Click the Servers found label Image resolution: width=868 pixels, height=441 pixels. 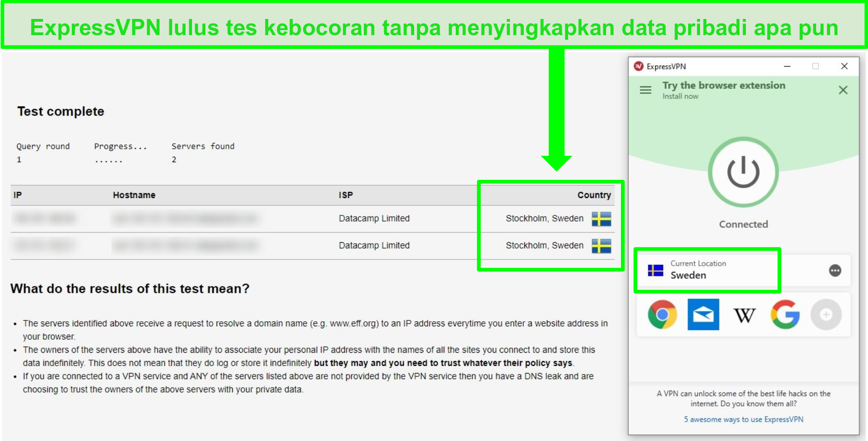tap(203, 146)
